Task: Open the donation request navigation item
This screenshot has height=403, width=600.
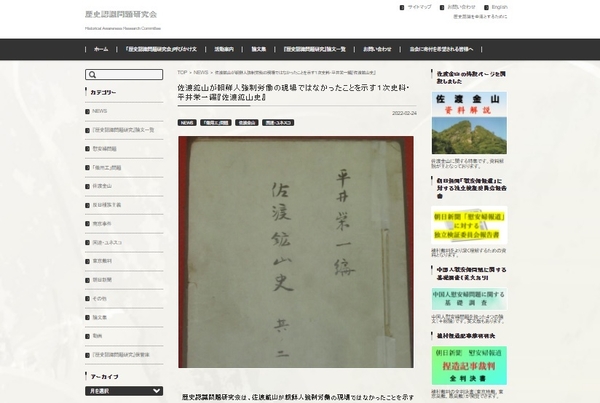Action: pyautogui.click(x=441, y=49)
